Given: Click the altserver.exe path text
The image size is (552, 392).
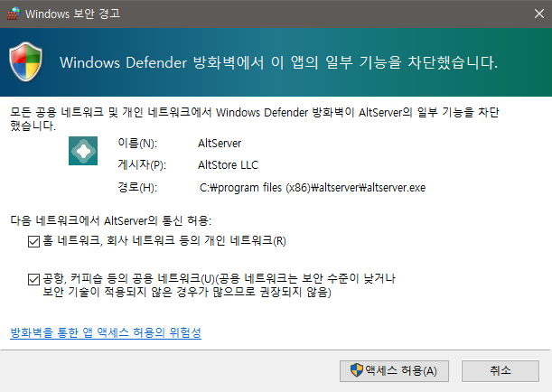Looking at the screenshot, I should [313, 188].
